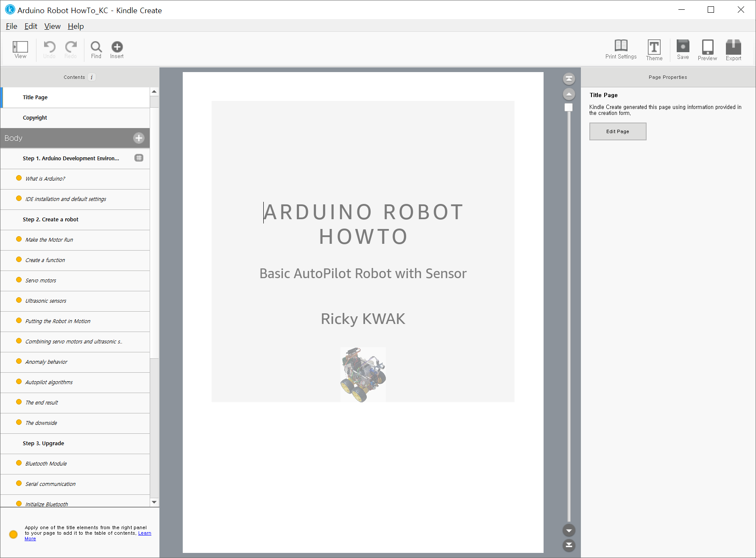Select 'Combining servo motors and ultrasonic' section

75,342
